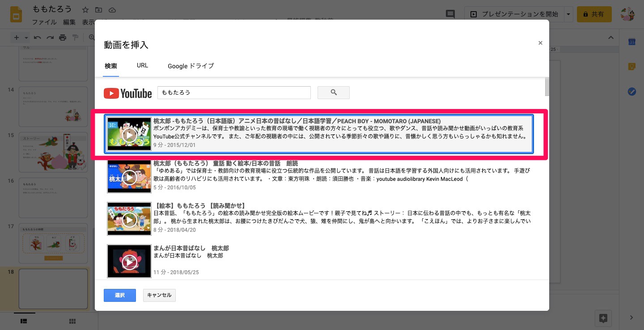The height and width of the screenshot is (330, 644).
Task: Click the redo icon
Action: point(50,38)
